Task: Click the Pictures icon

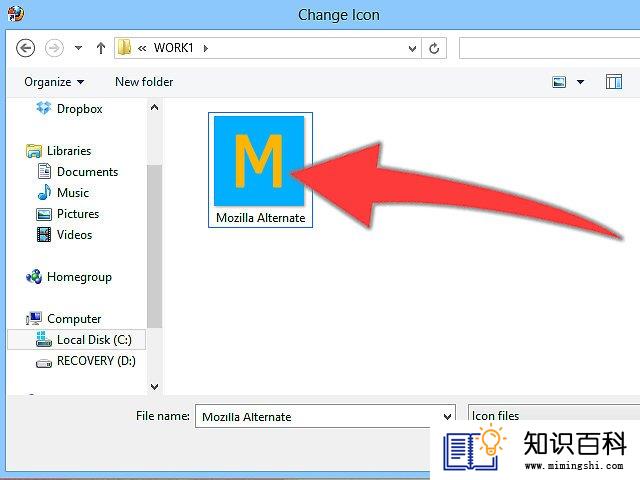Action: tap(44, 214)
